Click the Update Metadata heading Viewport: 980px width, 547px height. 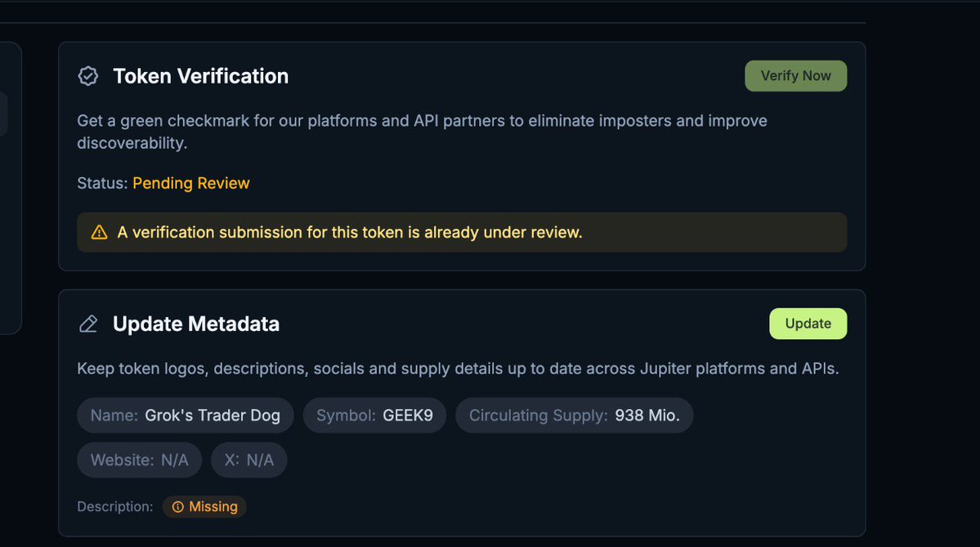pyautogui.click(x=196, y=324)
